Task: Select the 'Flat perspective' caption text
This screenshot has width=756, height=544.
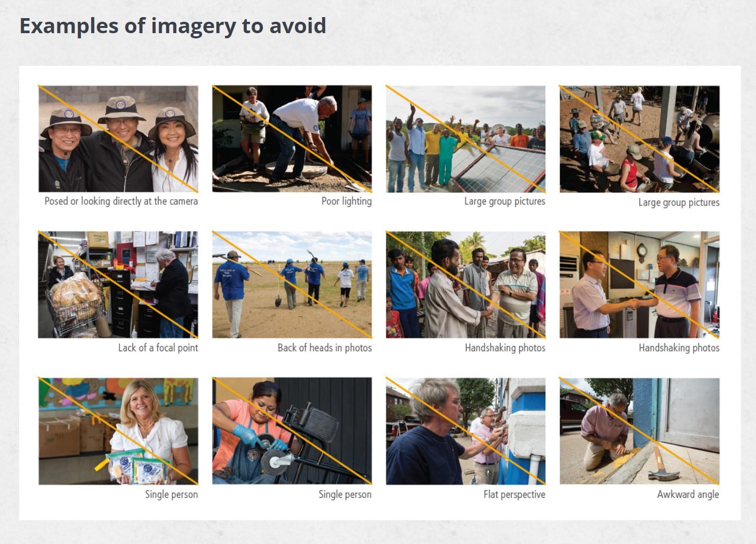Action: click(x=514, y=494)
